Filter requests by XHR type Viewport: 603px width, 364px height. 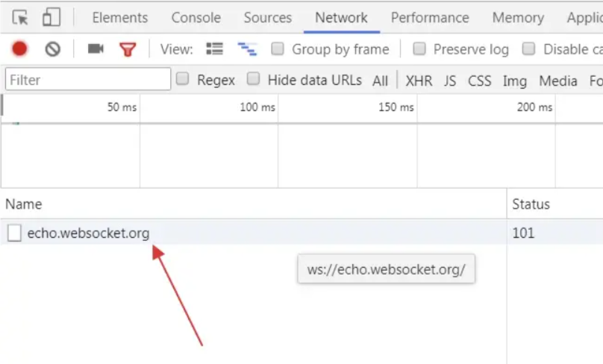pyautogui.click(x=419, y=81)
